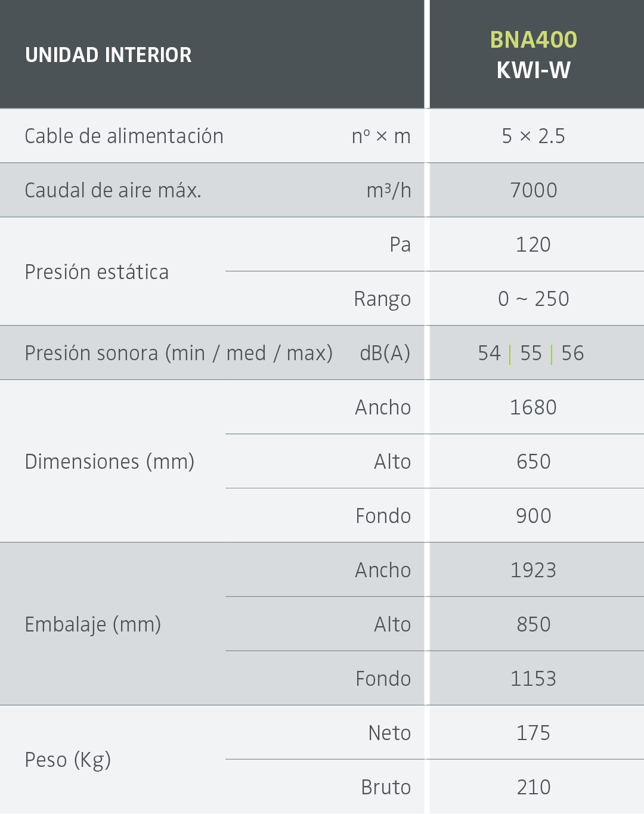Select the 120 Pa pressure value
This screenshot has height=814, width=644.
click(534, 244)
